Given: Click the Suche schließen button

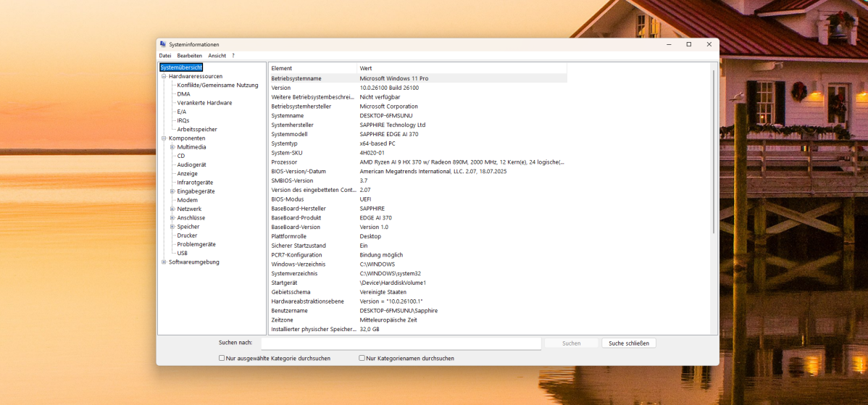Looking at the screenshot, I should click(x=629, y=343).
